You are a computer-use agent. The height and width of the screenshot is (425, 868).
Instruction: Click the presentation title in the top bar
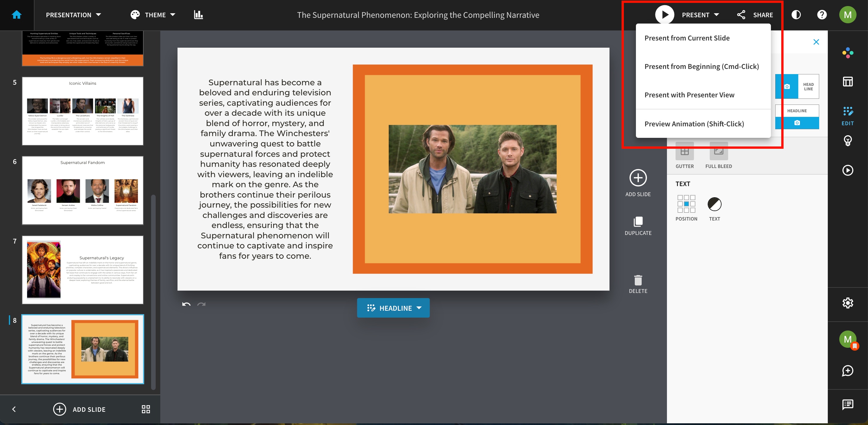(418, 15)
